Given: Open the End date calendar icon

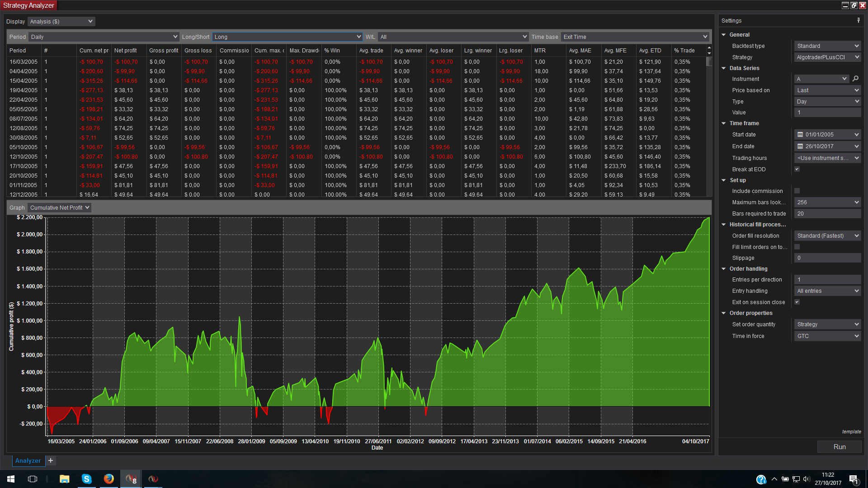Looking at the screenshot, I should point(800,146).
